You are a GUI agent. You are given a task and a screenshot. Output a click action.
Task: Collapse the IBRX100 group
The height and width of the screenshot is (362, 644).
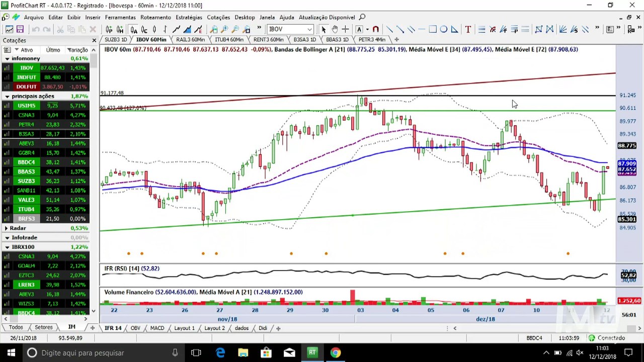coord(7,247)
